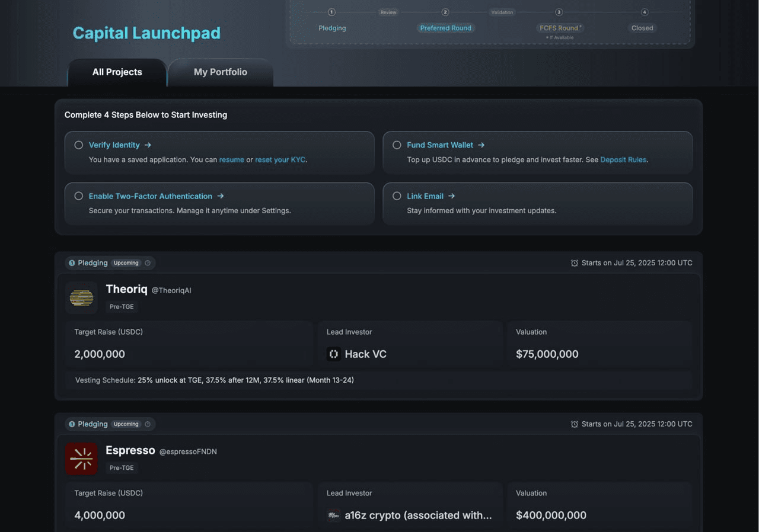Click the Closed stage label

[x=642, y=28]
